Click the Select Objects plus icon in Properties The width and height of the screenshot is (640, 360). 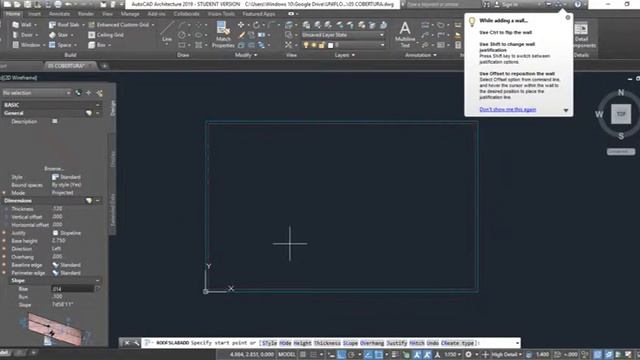(x=89, y=93)
